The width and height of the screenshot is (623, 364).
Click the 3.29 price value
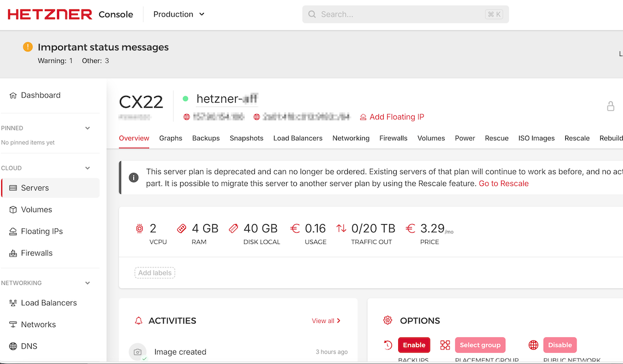click(x=432, y=228)
